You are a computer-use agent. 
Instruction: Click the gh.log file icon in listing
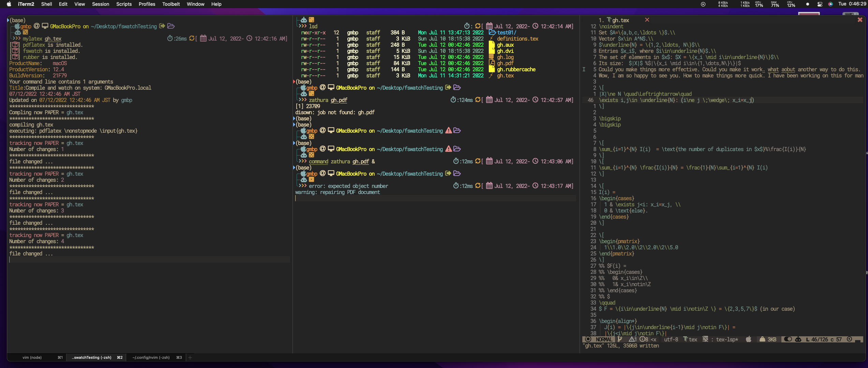(492, 57)
